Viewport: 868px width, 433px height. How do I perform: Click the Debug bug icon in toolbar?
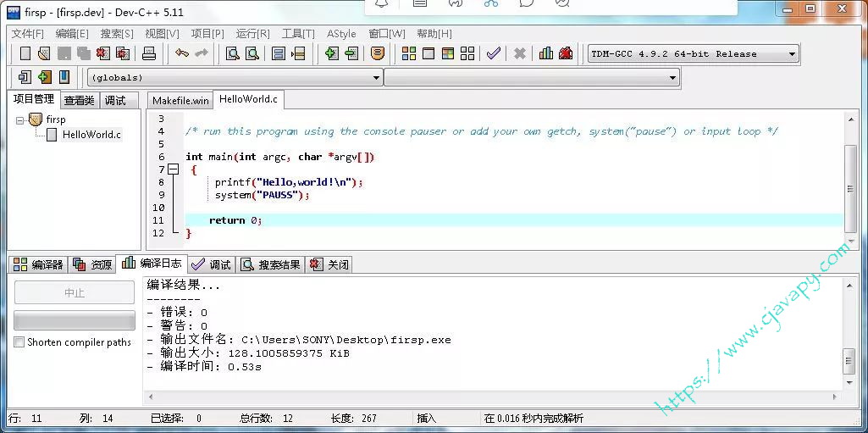(566, 53)
